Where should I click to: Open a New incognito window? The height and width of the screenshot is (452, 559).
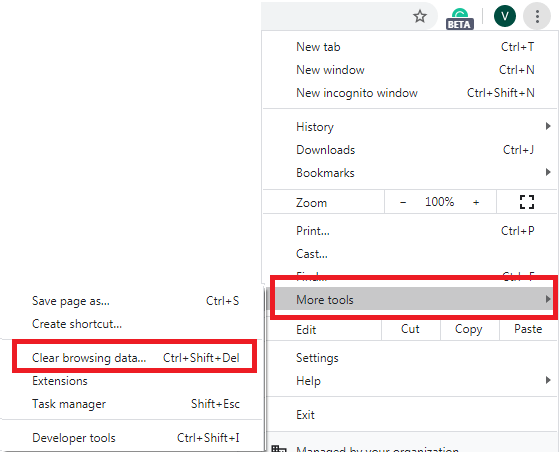click(411, 93)
